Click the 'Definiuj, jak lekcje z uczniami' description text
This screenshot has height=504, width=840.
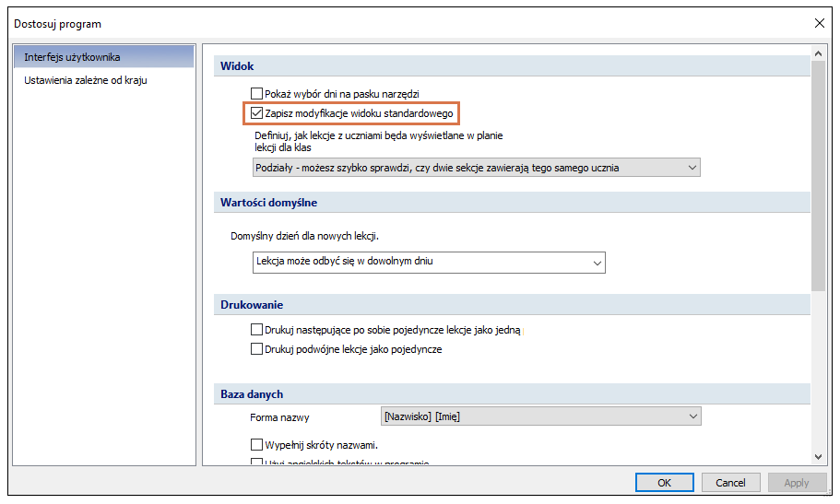click(378, 141)
